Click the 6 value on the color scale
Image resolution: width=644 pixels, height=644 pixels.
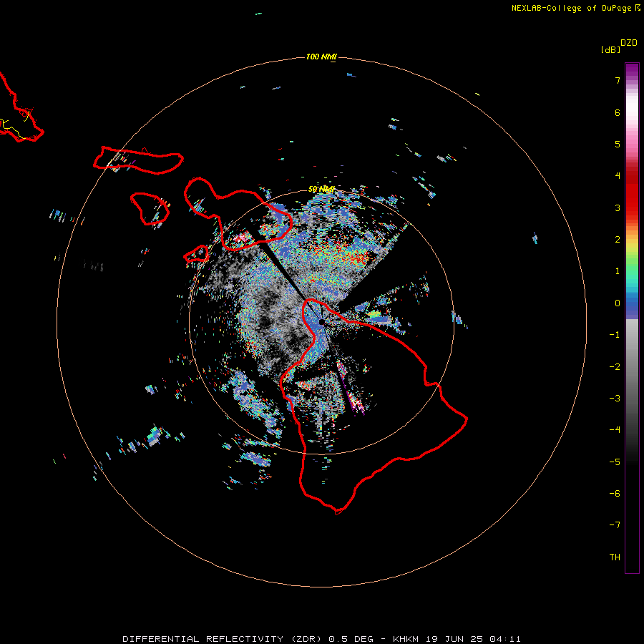tap(618, 112)
